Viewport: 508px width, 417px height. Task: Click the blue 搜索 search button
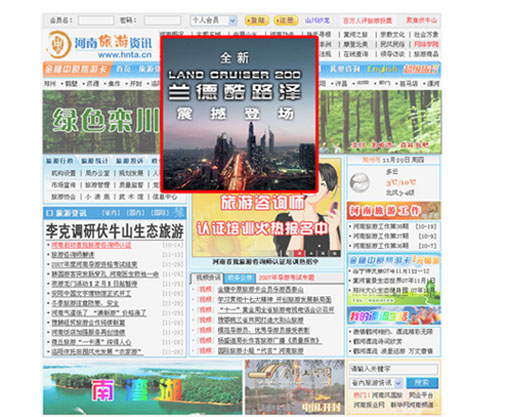click(x=422, y=383)
